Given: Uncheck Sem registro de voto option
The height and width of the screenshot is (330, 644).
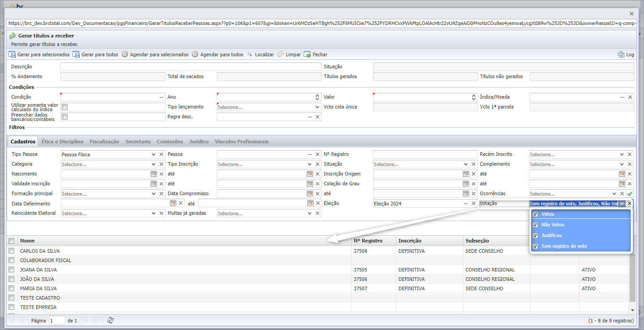Looking at the screenshot, I should tap(535, 246).
